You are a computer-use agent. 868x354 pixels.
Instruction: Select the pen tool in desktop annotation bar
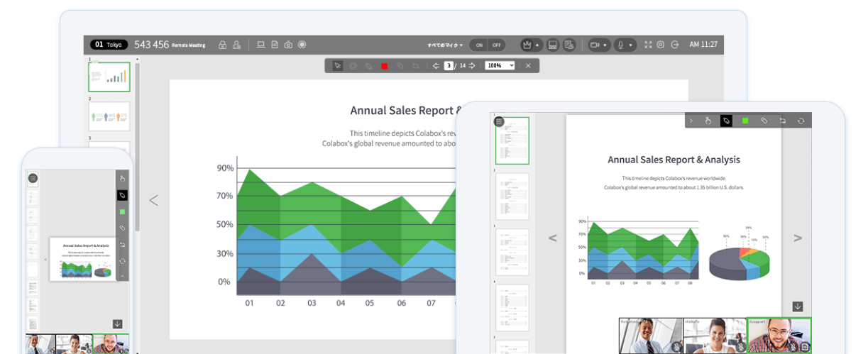369,66
